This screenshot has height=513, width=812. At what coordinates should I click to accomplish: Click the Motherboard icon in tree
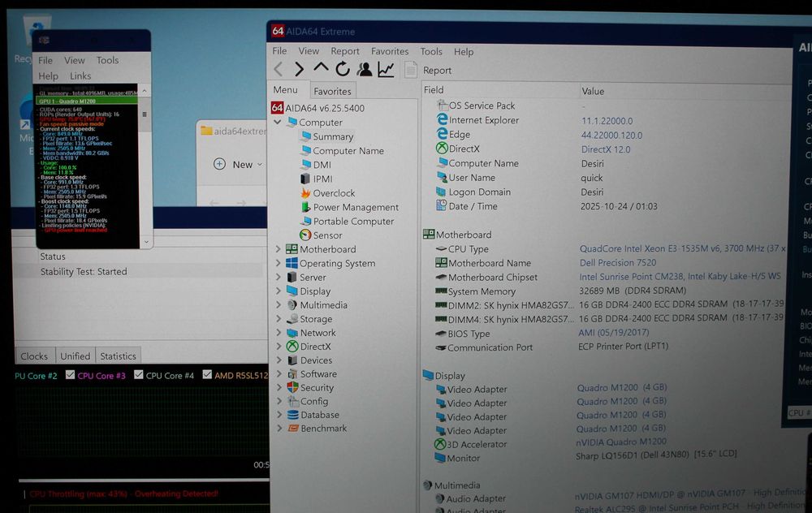point(292,249)
